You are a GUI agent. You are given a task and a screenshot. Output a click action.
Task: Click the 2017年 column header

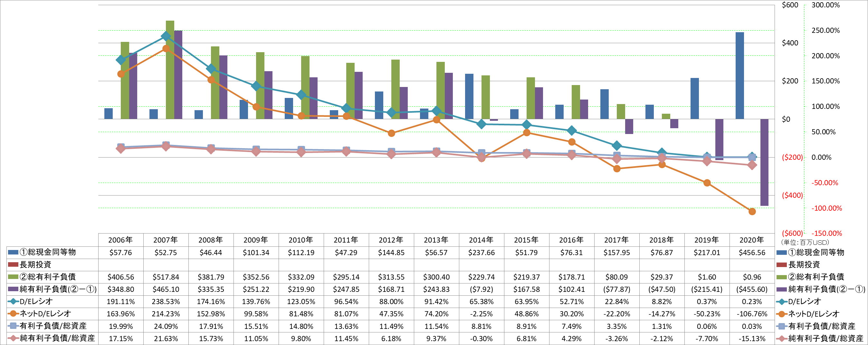point(617,240)
